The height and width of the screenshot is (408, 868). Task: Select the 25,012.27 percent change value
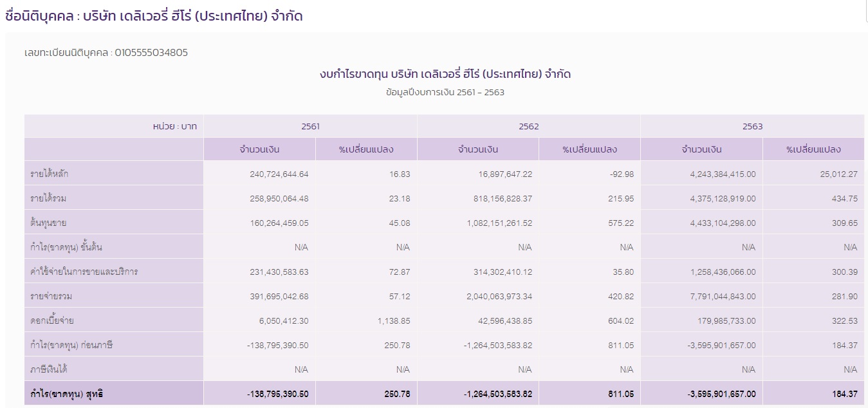point(839,174)
